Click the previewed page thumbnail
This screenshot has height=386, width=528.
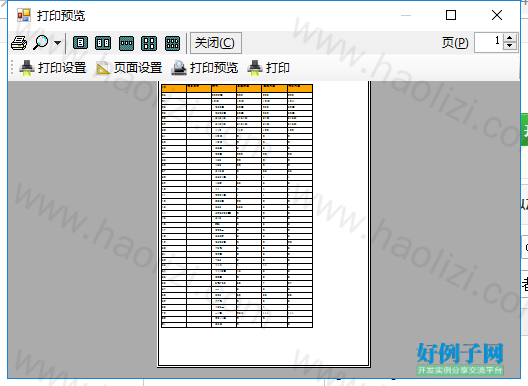[264, 223]
